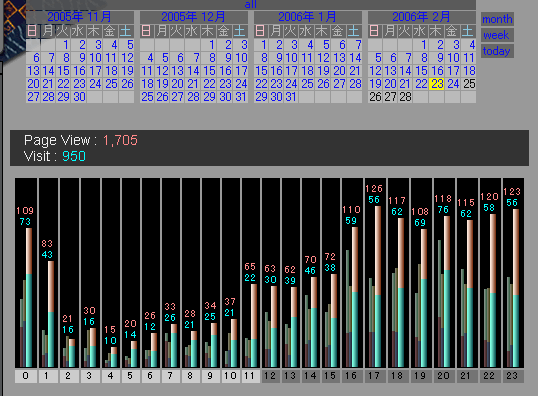This screenshot has width=538, height=396.
Task: Select date 30 in November 2005
Action: pos(79,97)
